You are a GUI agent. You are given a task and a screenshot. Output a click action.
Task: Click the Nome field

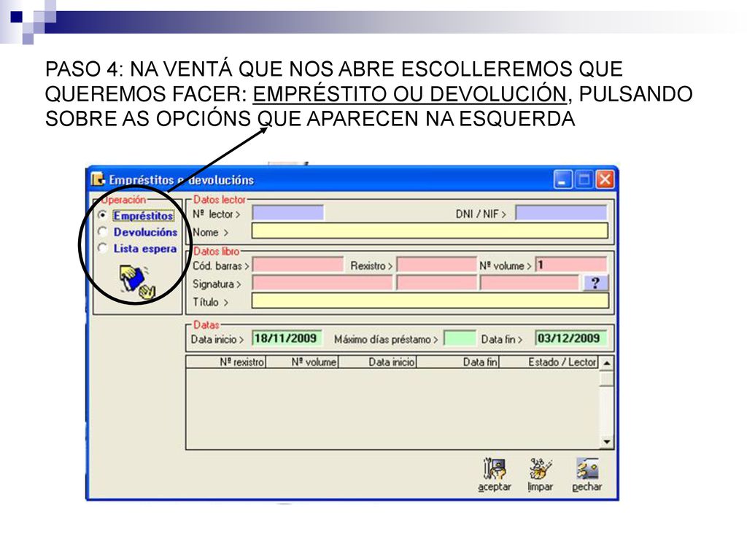[x=430, y=231]
